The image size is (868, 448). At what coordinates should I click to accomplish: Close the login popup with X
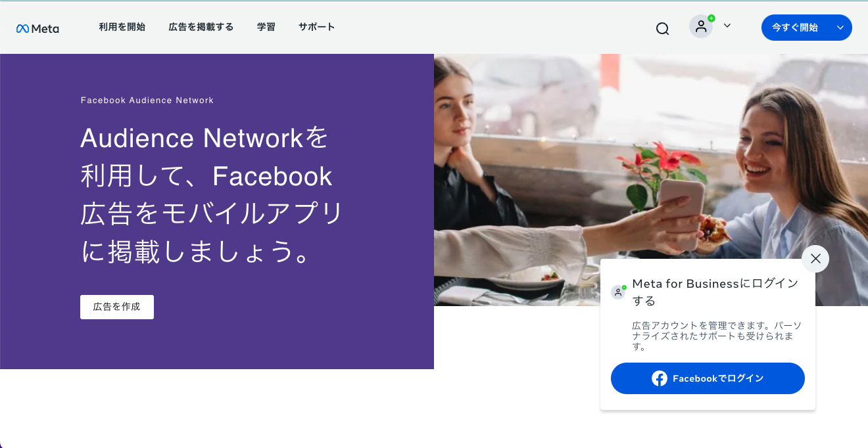pyautogui.click(x=815, y=259)
